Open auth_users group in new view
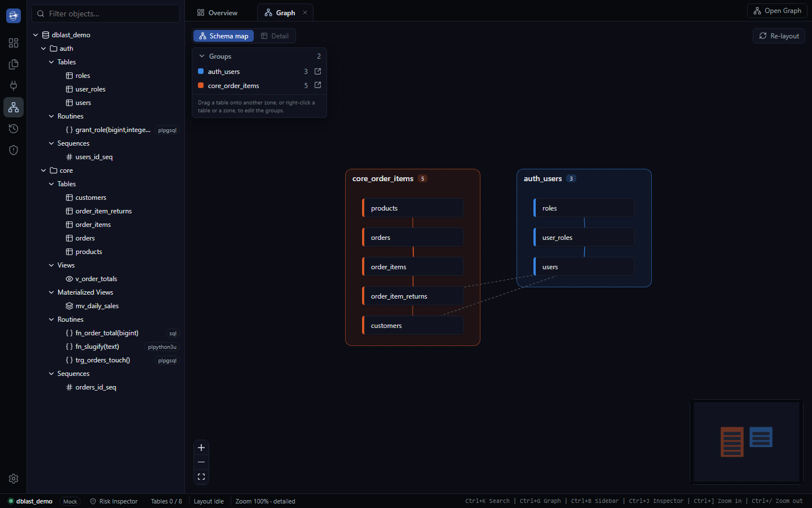Image resolution: width=812 pixels, height=508 pixels. click(x=317, y=71)
